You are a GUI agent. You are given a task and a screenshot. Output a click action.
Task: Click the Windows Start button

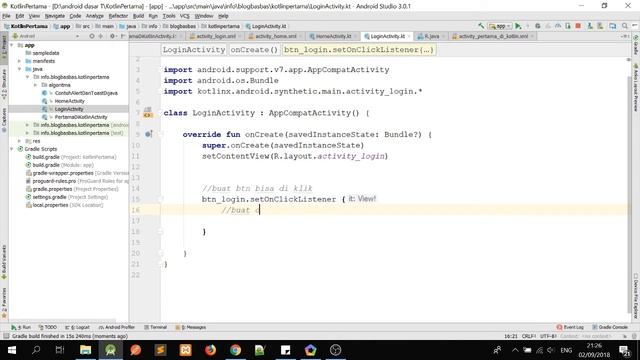tap(12, 350)
